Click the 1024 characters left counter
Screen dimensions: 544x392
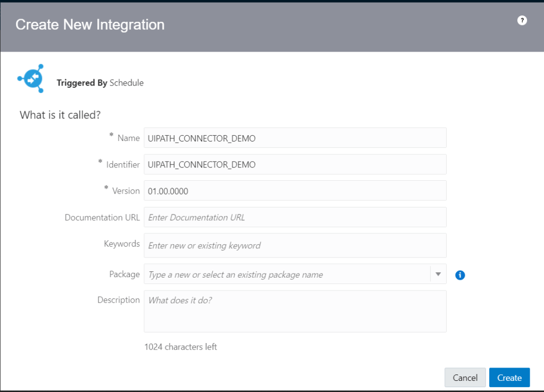(180, 347)
